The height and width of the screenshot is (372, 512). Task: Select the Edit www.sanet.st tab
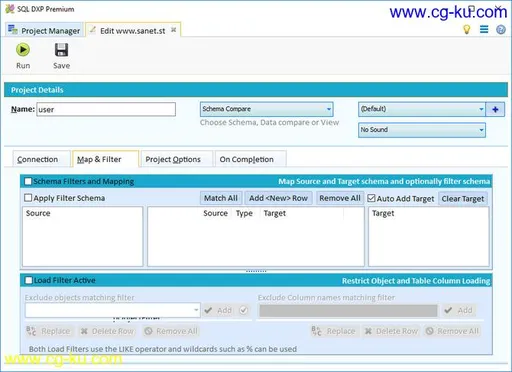(x=133, y=31)
